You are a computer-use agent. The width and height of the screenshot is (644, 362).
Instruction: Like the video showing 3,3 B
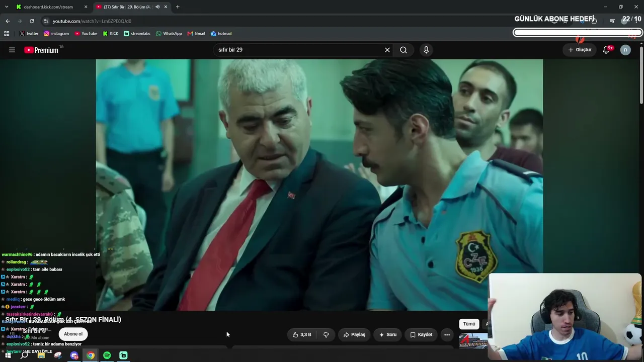(x=302, y=334)
